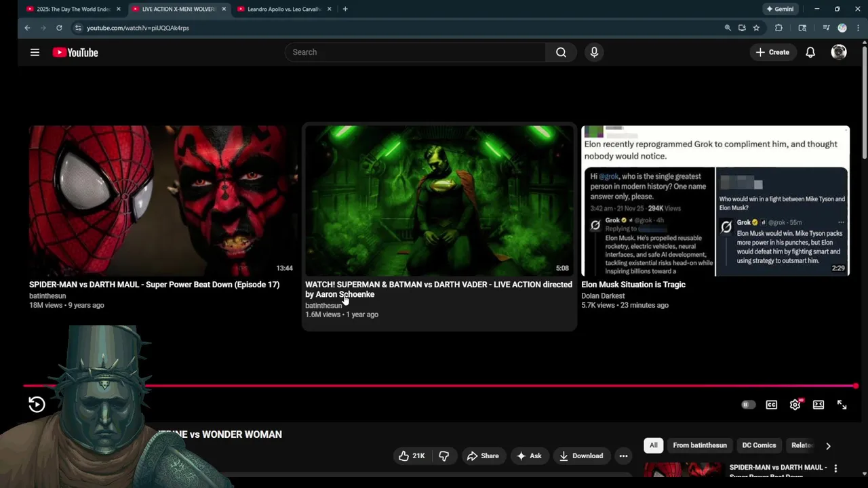This screenshot has width=868, height=488.
Task: Select the From batinthesun chip
Action: pos(700,445)
